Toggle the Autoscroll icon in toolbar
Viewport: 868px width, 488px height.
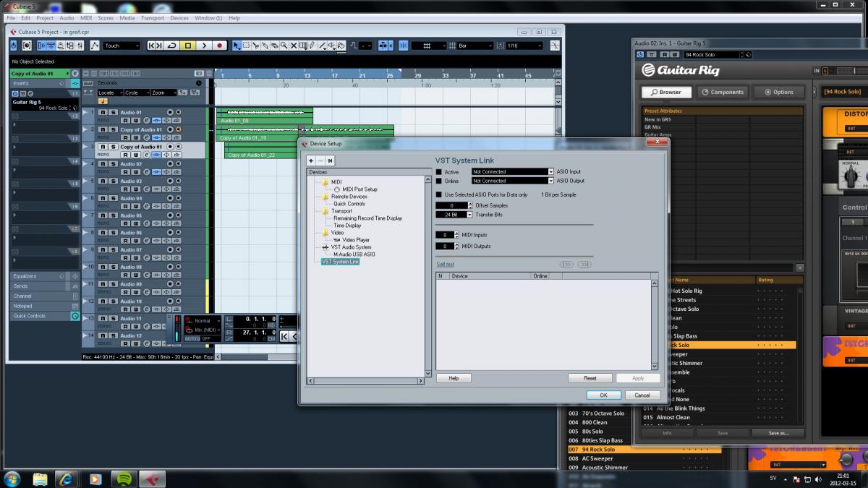[383, 46]
